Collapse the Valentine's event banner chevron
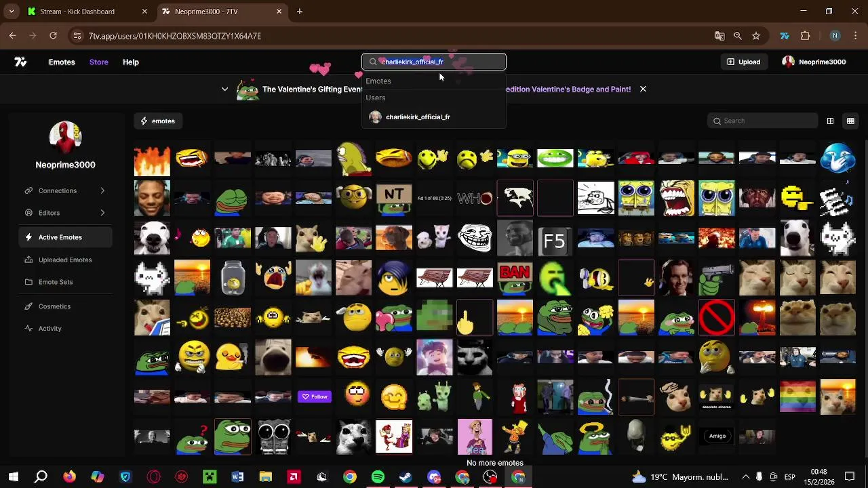Screen dimensions: 868x488 pyautogui.click(x=225, y=89)
